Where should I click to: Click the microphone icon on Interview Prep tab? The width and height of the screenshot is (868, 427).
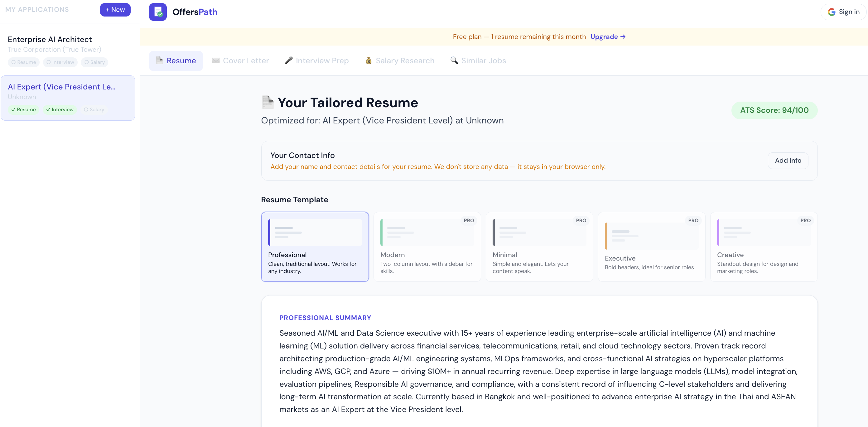coord(288,60)
